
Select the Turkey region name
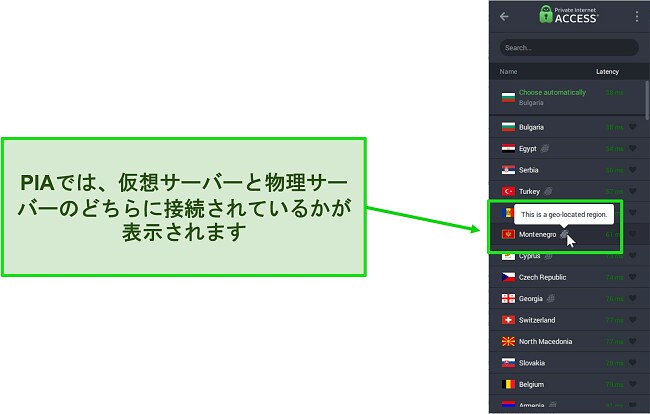529,191
